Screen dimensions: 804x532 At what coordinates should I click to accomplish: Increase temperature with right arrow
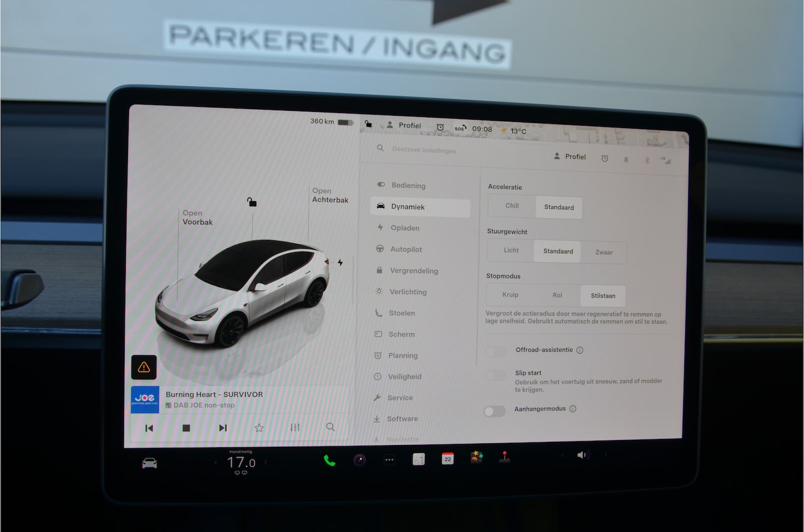coord(266,462)
